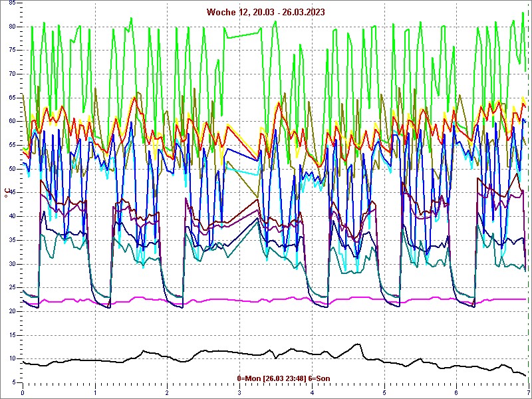The image size is (532, 399).
Task: Click the y-axis value 20
Action: point(12,311)
